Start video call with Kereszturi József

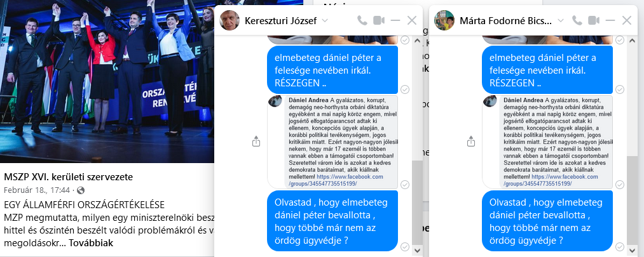tap(379, 20)
